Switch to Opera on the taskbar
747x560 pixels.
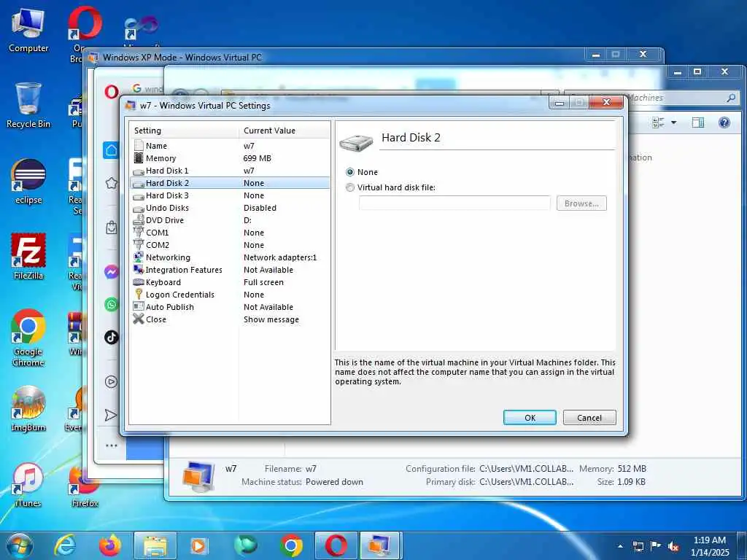click(336, 545)
